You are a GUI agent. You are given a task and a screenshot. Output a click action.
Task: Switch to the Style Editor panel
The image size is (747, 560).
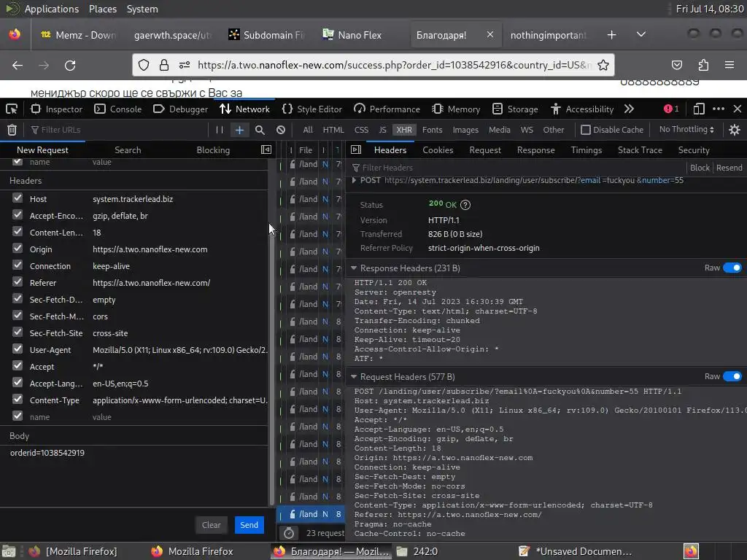pyautogui.click(x=312, y=109)
